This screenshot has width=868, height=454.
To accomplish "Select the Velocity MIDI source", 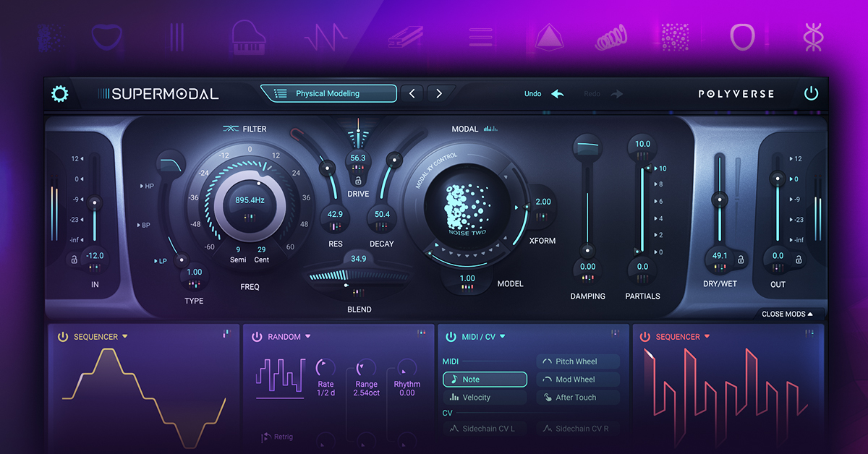I will pos(485,398).
